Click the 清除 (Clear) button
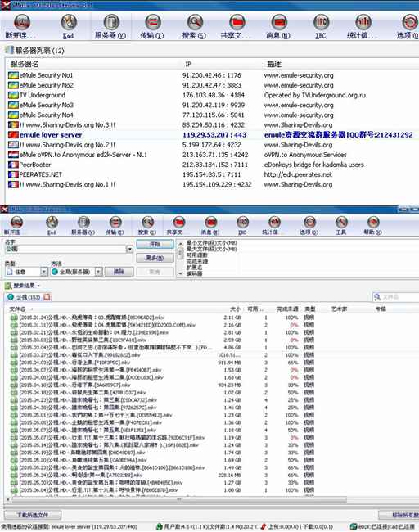Screen dimensions: 419x532 click(x=119, y=272)
